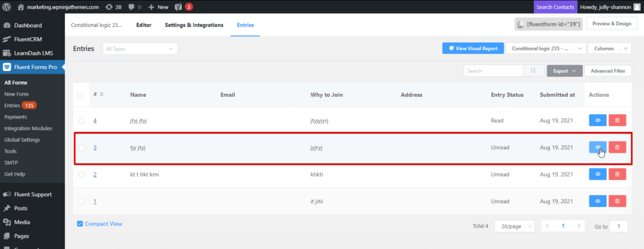This screenshot has width=644, height=249.
Task: Click the Preview & Design button
Action: coord(611,23)
